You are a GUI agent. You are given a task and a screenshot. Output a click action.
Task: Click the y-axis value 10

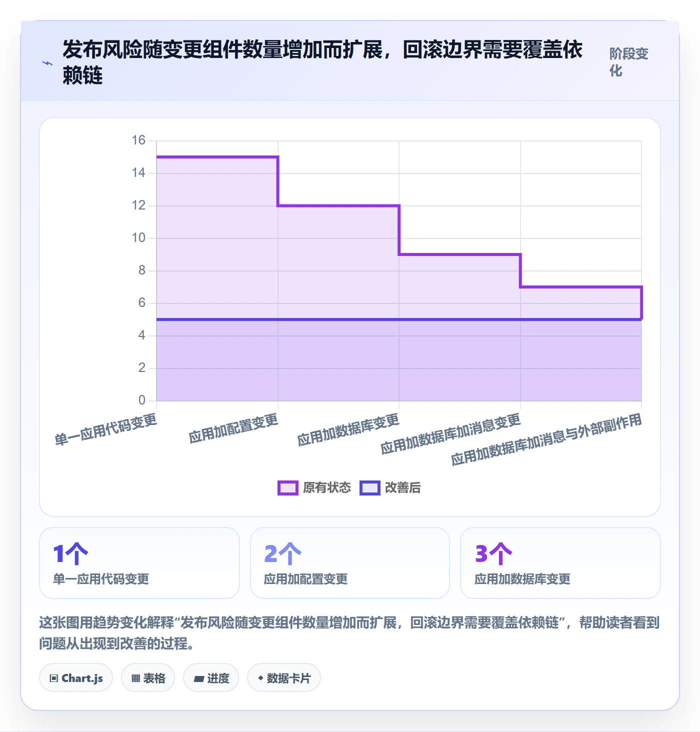[x=138, y=238]
